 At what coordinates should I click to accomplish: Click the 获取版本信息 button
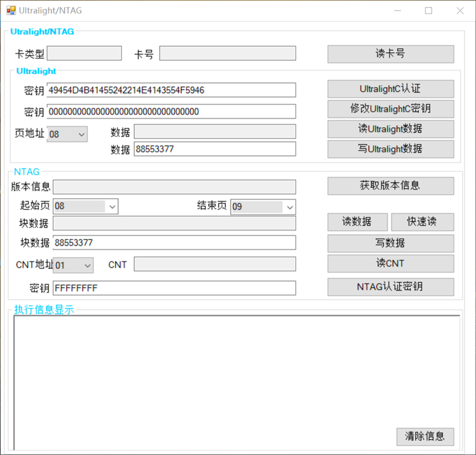click(390, 186)
